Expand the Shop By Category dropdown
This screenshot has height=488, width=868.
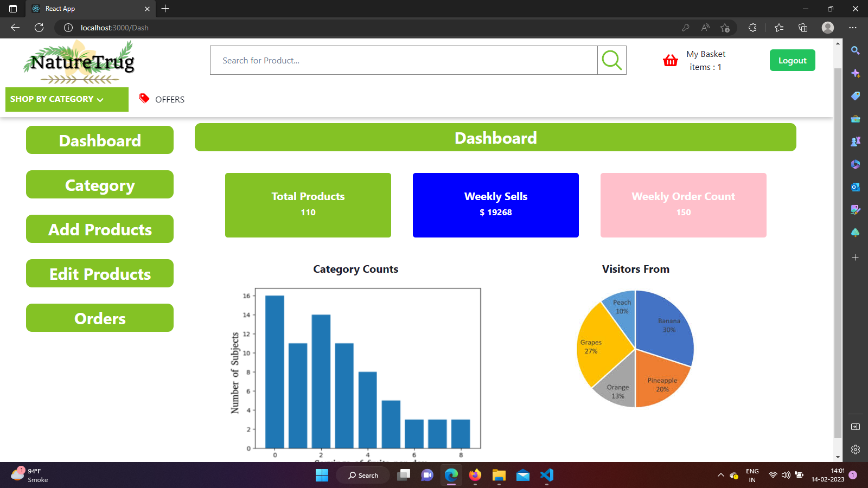tap(67, 99)
